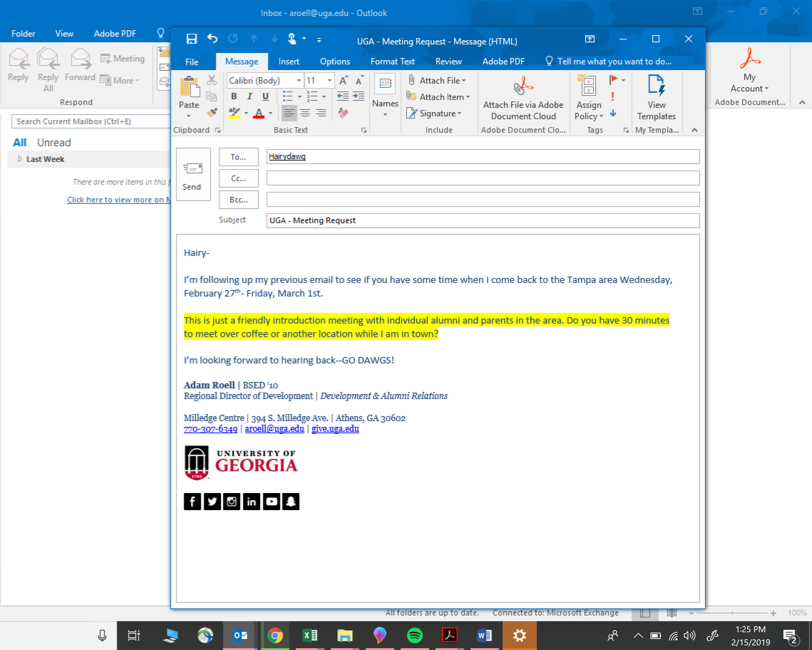
Task: Toggle left text alignment
Action: [x=289, y=112]
